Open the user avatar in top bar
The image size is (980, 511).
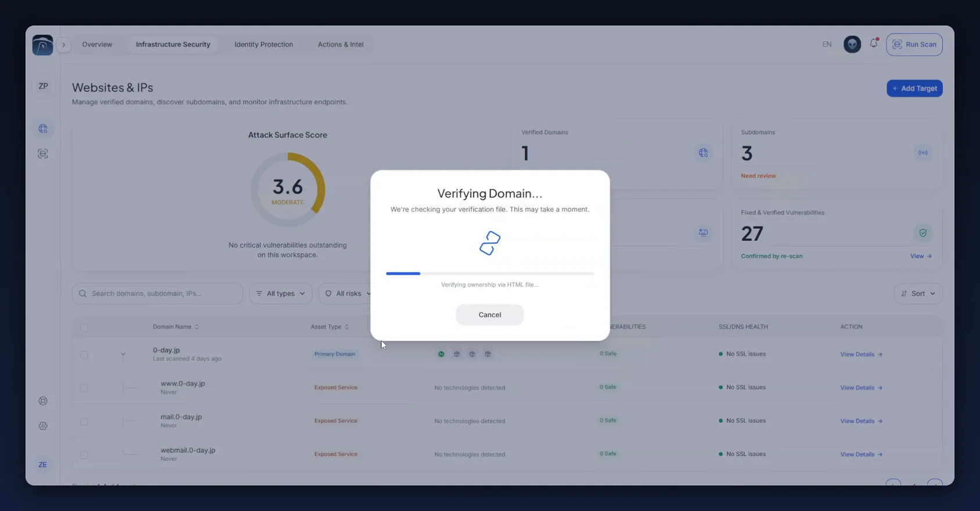(852, 44)
